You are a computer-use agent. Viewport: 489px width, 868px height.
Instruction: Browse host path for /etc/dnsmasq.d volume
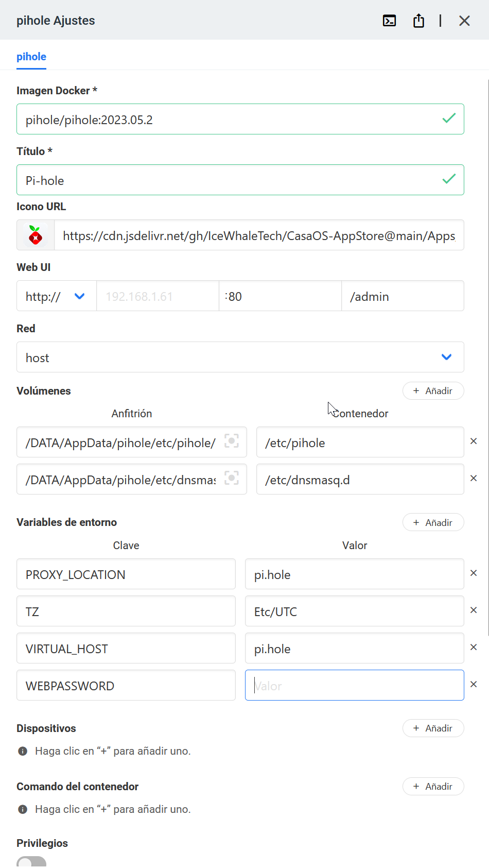click(232, 479)
